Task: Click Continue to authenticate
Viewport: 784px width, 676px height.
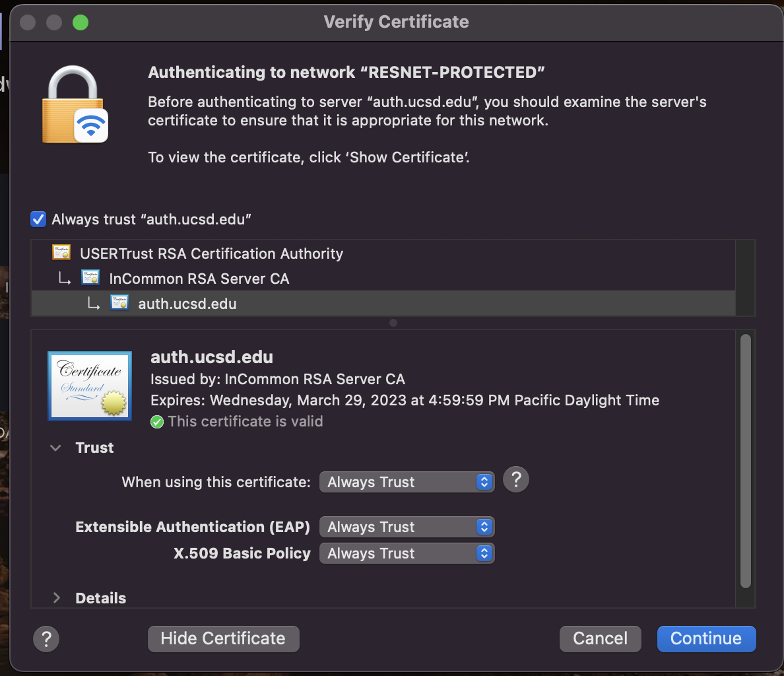Action: 706,638
